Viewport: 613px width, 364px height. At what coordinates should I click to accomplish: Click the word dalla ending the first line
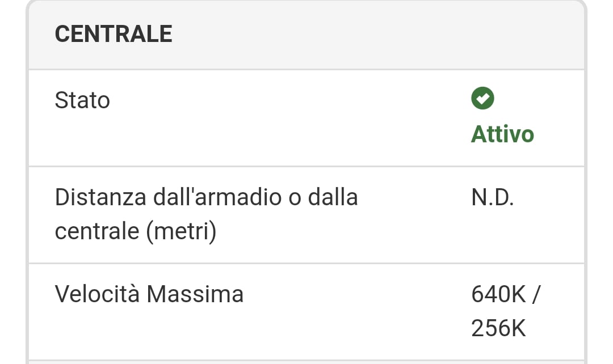(333, 197)
